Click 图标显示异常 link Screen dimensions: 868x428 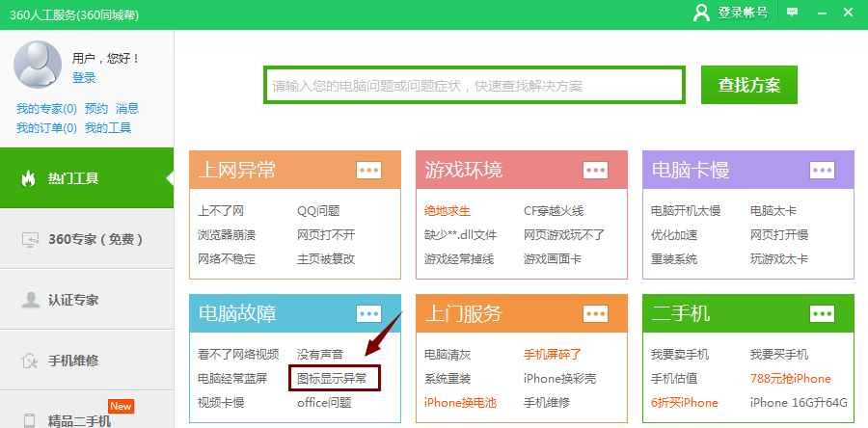pyautogui.click(x=332, y=379)
